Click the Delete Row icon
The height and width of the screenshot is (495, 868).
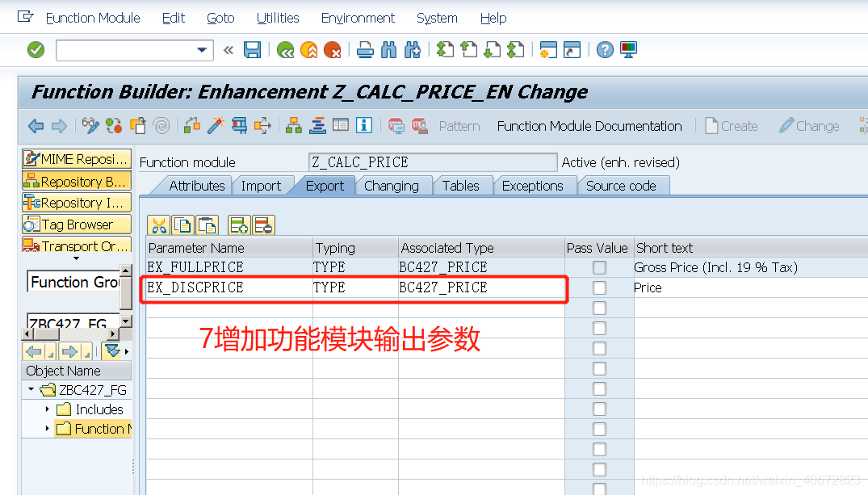pos(263,226)
